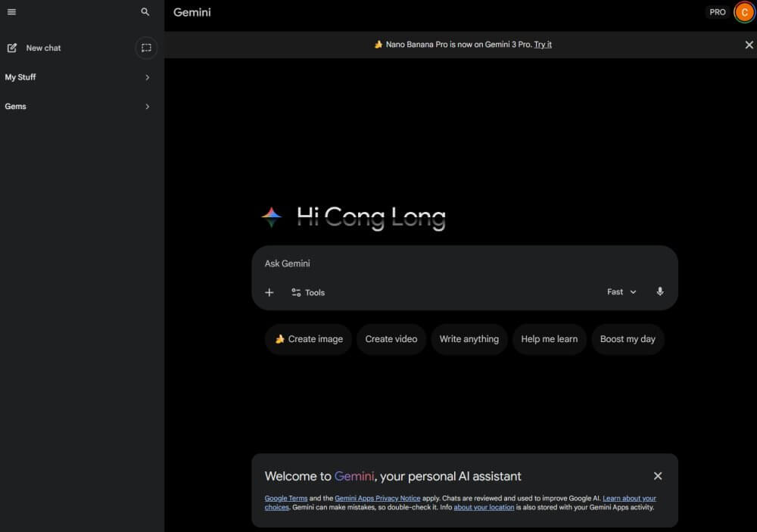Click the Gemini title in the header

coord(192,13)
